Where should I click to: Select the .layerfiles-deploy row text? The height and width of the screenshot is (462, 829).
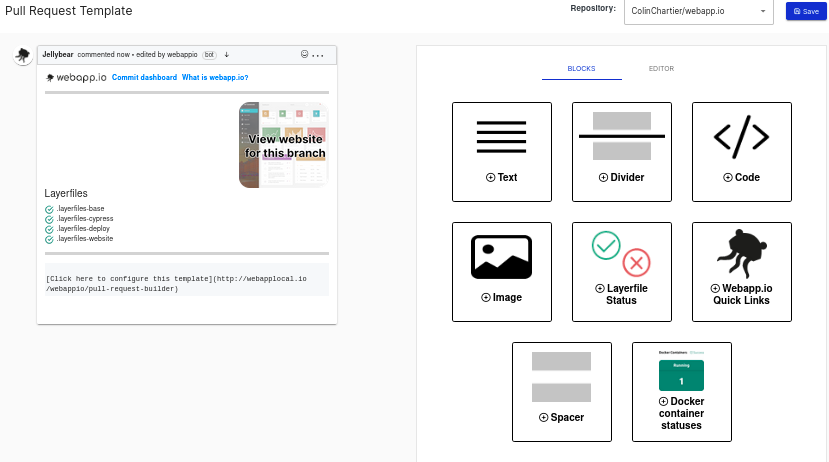tap(83, 228)
